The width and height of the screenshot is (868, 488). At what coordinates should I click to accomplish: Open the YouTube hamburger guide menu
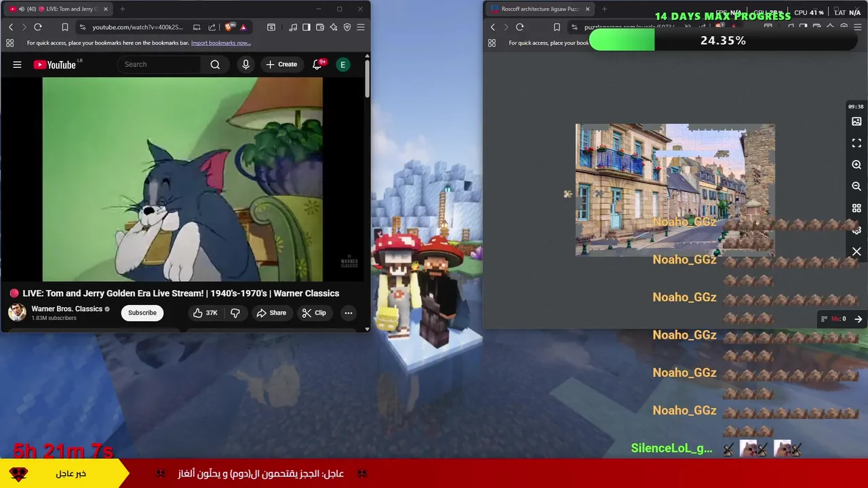click(17, 64)
